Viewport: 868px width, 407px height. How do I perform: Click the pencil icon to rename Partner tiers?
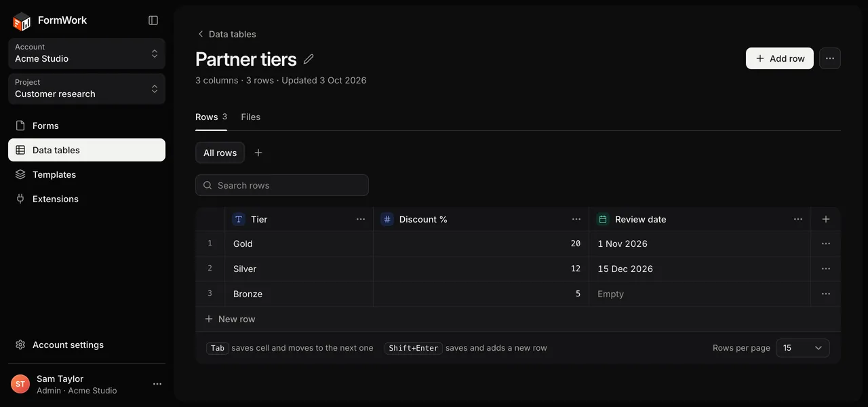coord(309,59)
